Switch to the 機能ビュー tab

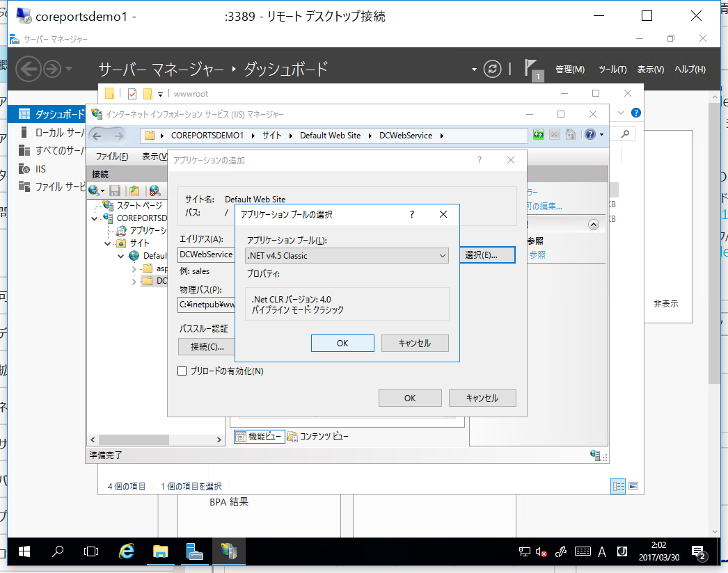(259, 437)
